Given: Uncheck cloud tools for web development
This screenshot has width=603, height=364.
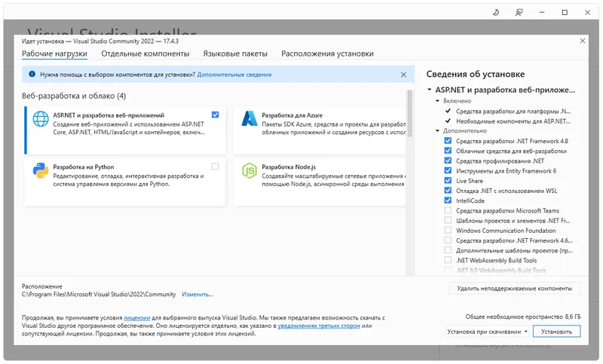Looking at the screenshot, I should (x=448, y=151).
